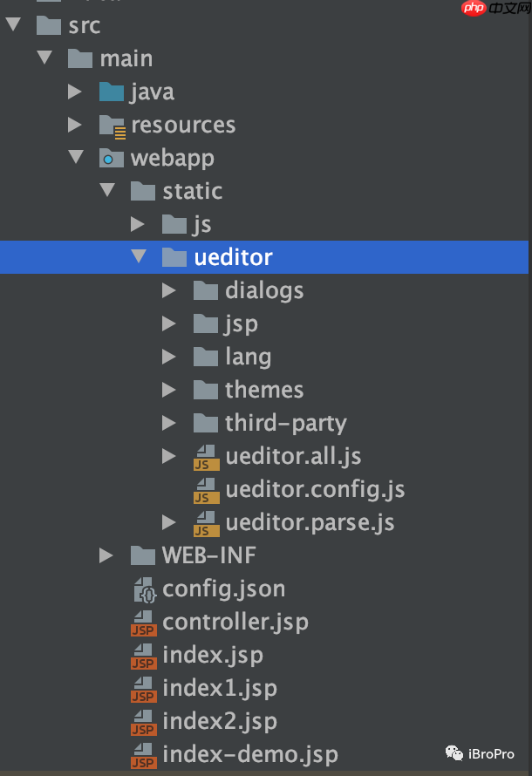Click the index1.jsp JSP file icon
The width and height of the screenshot is (532, 776).
(x=144, y=690)
